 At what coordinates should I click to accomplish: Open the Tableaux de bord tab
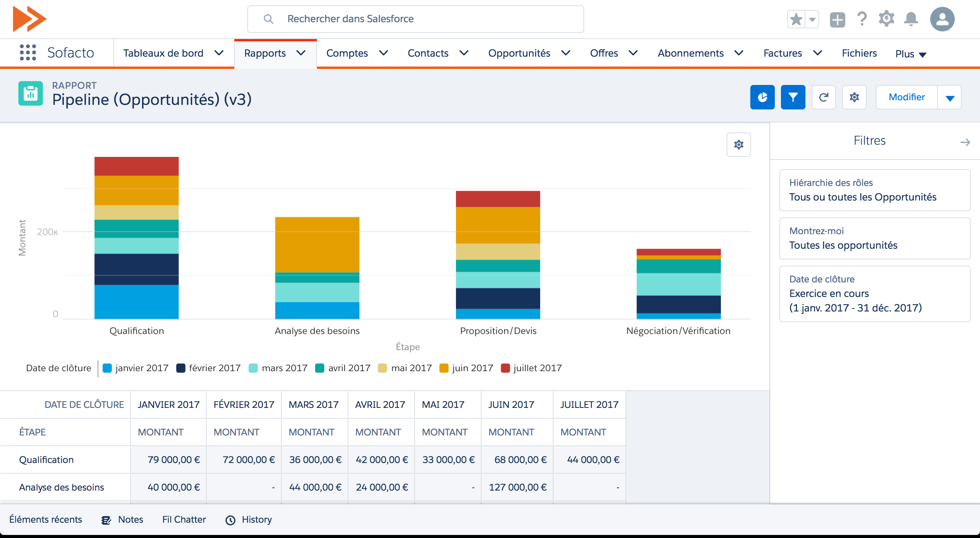(x=163, y=53)
